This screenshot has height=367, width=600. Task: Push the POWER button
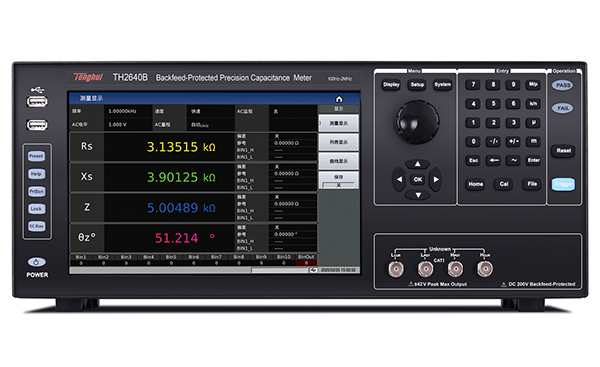click(x=37, y=262)
